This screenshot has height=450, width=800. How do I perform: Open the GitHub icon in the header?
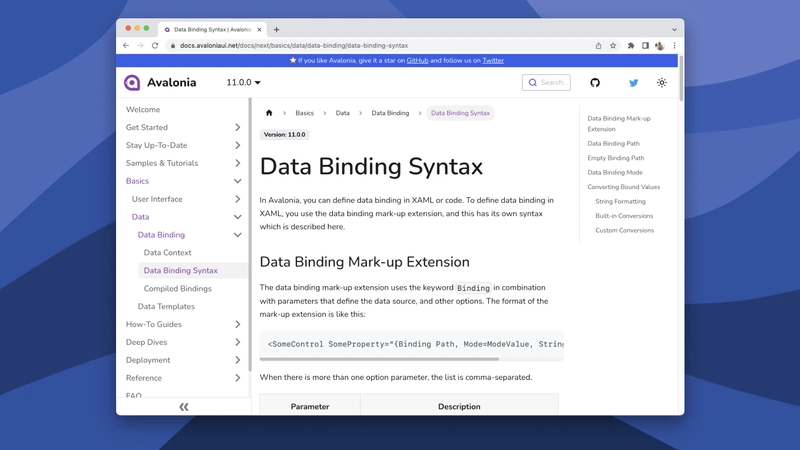tap(595, 83)
